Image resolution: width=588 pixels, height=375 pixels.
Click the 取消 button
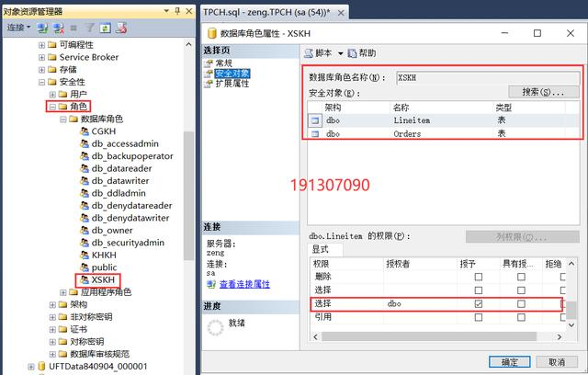tap(557, 362)
